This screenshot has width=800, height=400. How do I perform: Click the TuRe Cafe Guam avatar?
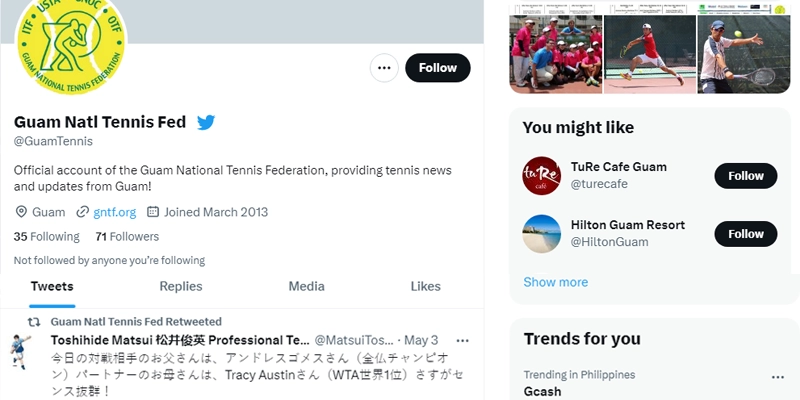542,176
